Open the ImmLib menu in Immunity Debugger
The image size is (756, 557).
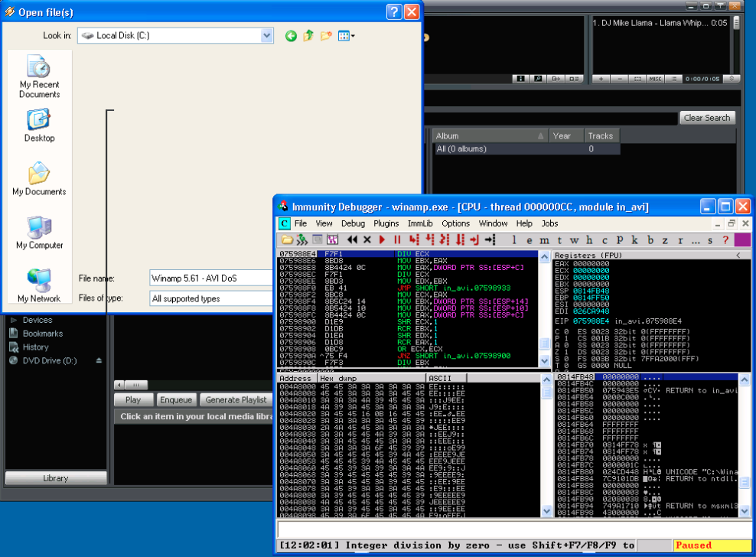click(x=420, y=223)
